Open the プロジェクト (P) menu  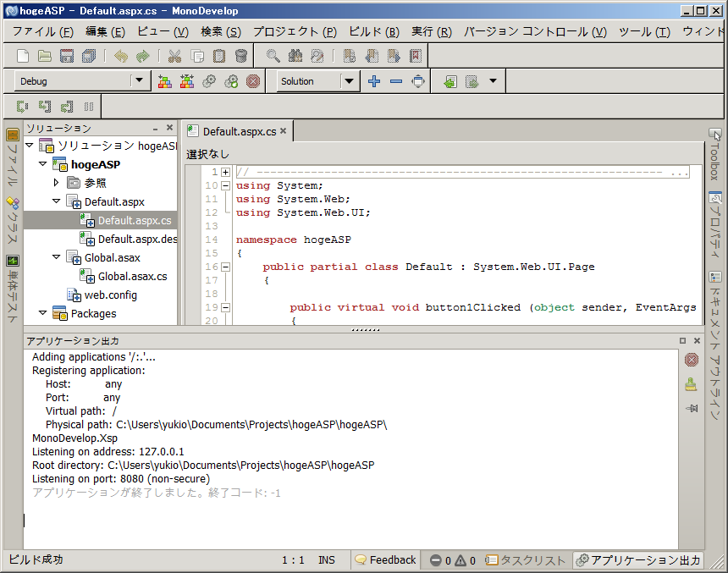pos(295,32)
